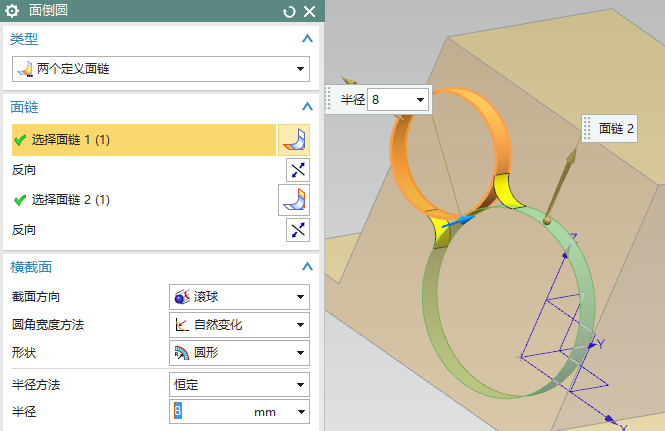Click the reset dialog arrow icon
The height and width of the screenshot is (431, 665).
click(x=290, y=11)
